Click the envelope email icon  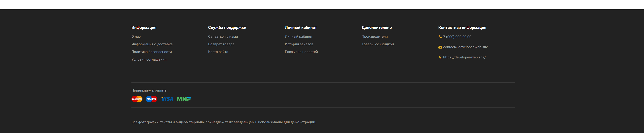coord(440,47)
